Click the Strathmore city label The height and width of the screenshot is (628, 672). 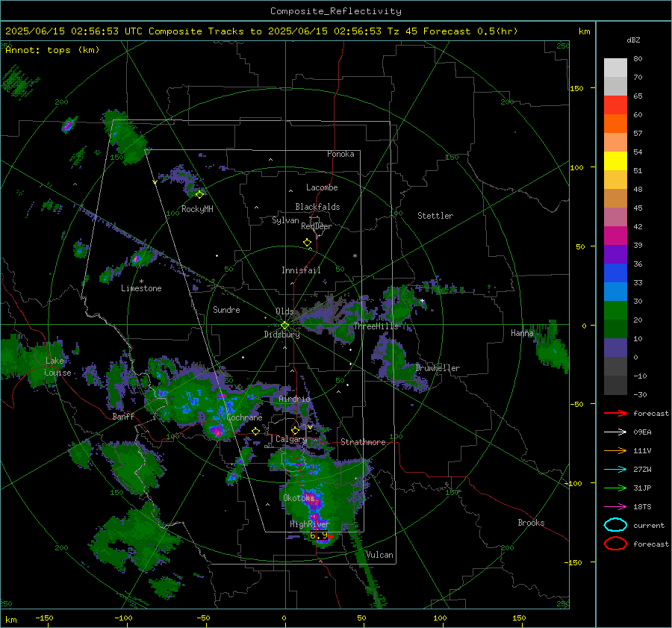(x=363, y=442)
